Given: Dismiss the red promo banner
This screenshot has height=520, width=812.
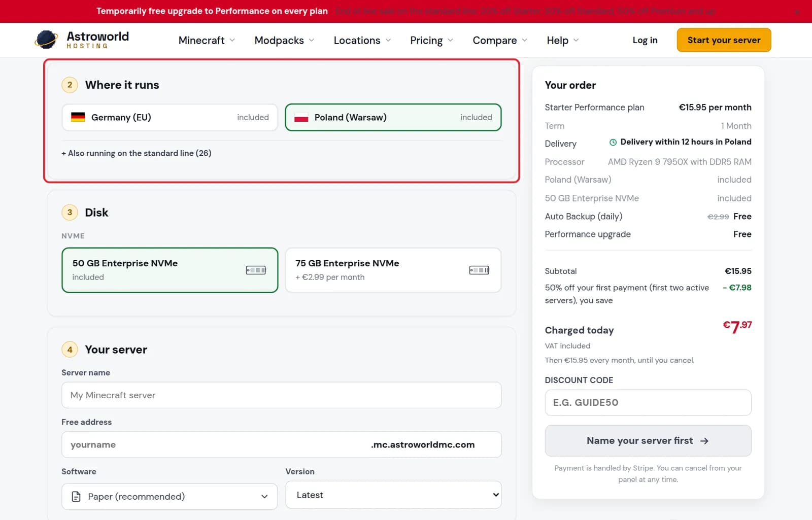Looking at the screenshot, I should coord(797,12).
